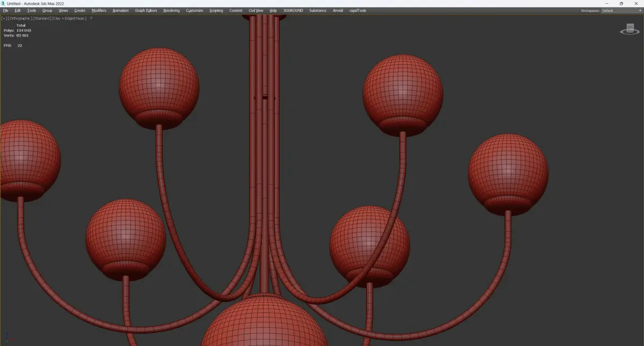Open the Modifiers menu
This screenshot has height=346, width=644.
pos(99,10)
